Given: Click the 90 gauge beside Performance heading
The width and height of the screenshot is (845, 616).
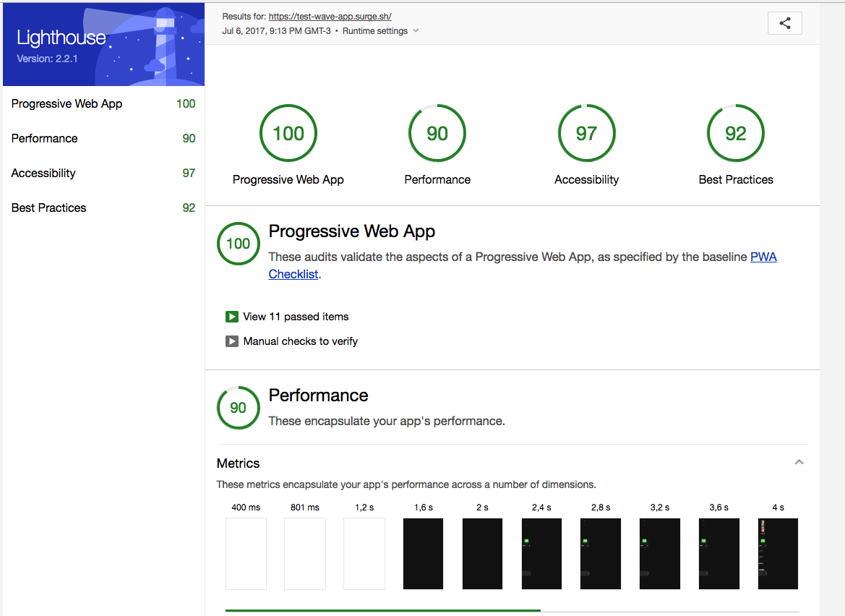Looking at the screenshot, I should (x=239, y=408).
